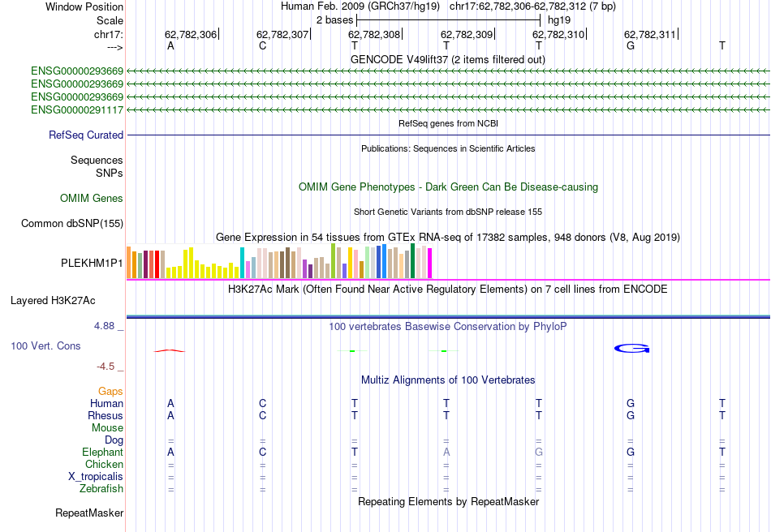771x532 pixels.
Task: Click the red negative conservation hump under base A
Action: (x=170, y=350)
